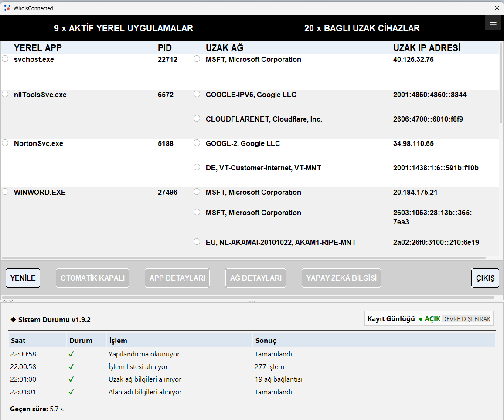Click DEVRE DIŞI BIRAK to disable logging
The image size is (504, 420).
(467, 319)
